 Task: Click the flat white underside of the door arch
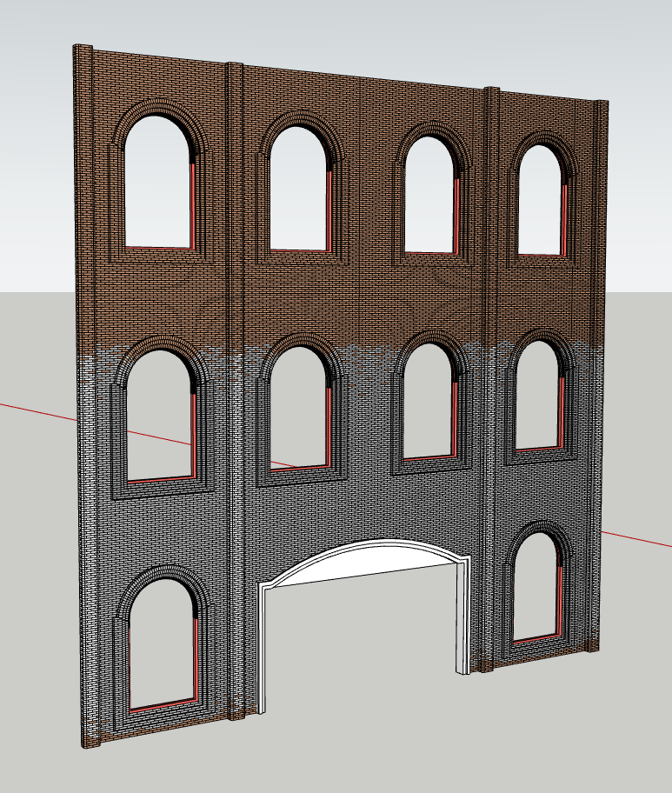click(x=364, y=564)
